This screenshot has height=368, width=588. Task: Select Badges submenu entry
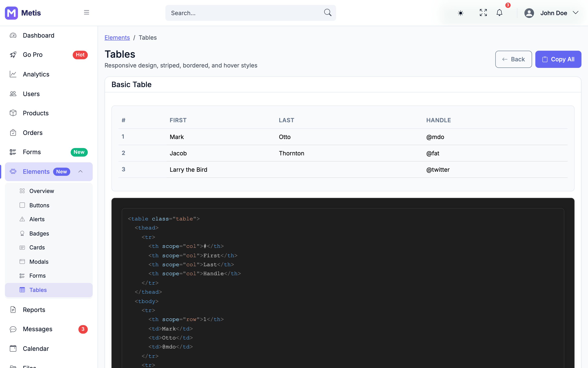[49, 233]
